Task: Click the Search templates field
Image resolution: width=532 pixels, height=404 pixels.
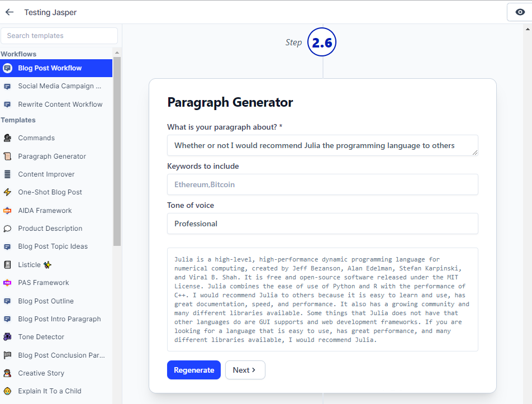Action: coord(59,36)
